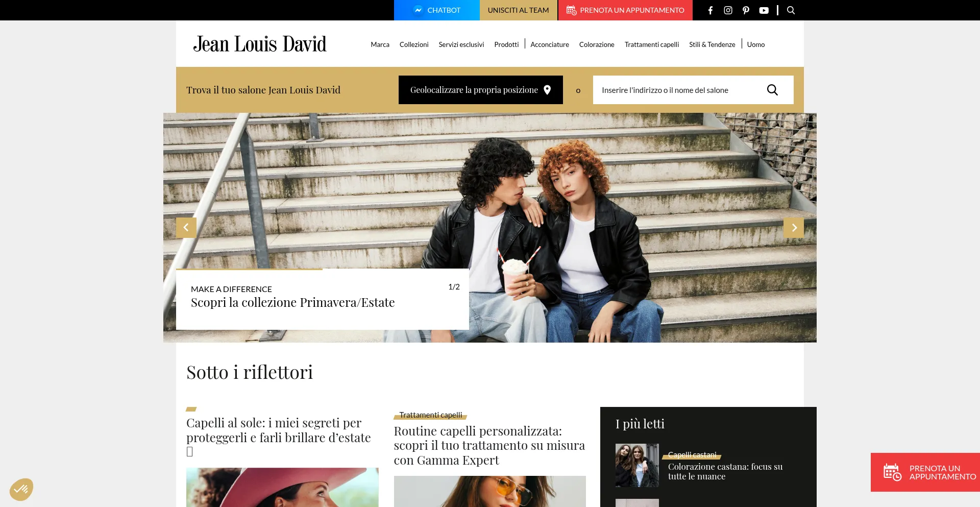980x507 pixels.
Task: Click the search magnifier in top bar
Action: [791, 10]
